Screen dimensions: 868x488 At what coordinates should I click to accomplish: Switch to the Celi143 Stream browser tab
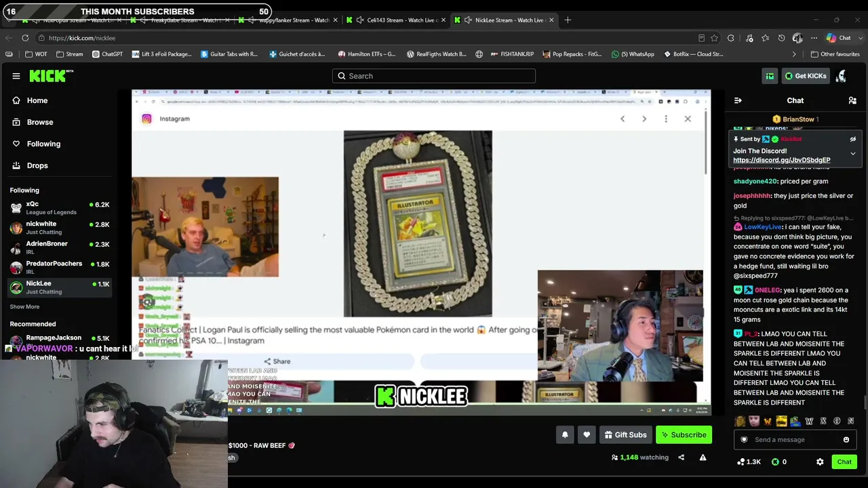397,20
